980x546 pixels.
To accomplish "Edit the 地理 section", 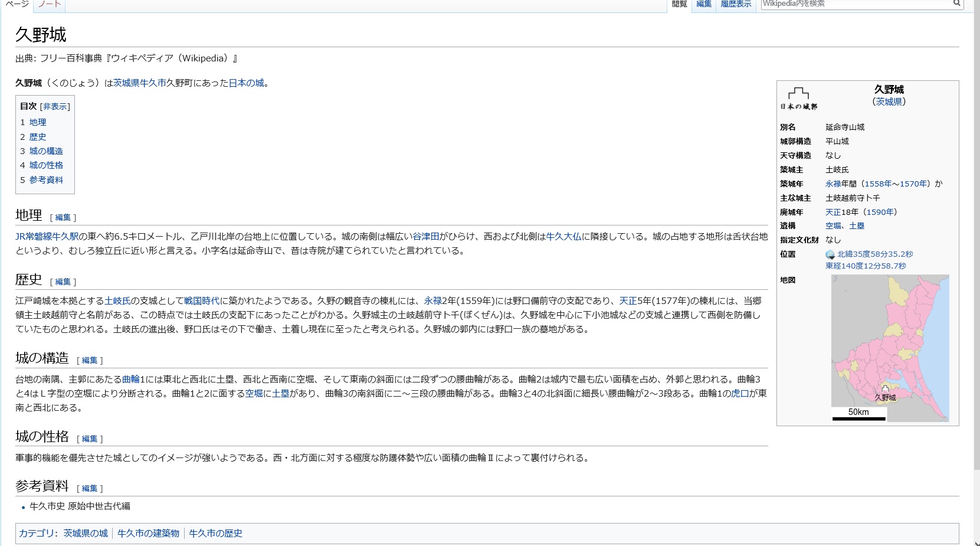I will coord(63,218).
